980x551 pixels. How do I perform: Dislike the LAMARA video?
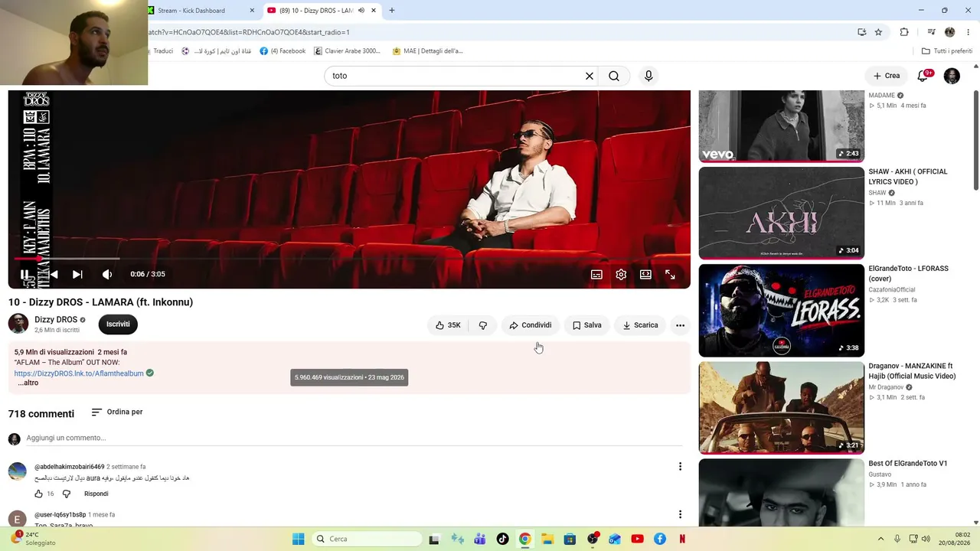tap(482, 325)
